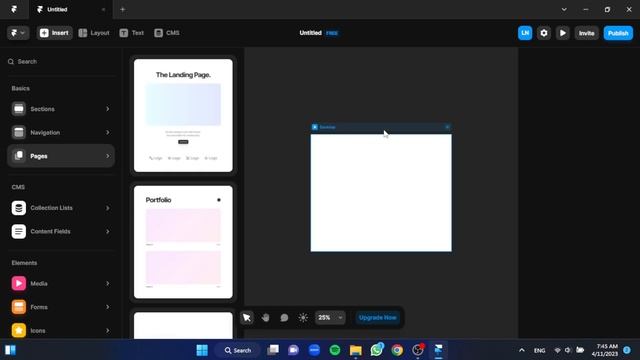Expand the Navigation chevron
This screenshot has width=640, height=360.
pyautogui.click(x=108, y=133)
